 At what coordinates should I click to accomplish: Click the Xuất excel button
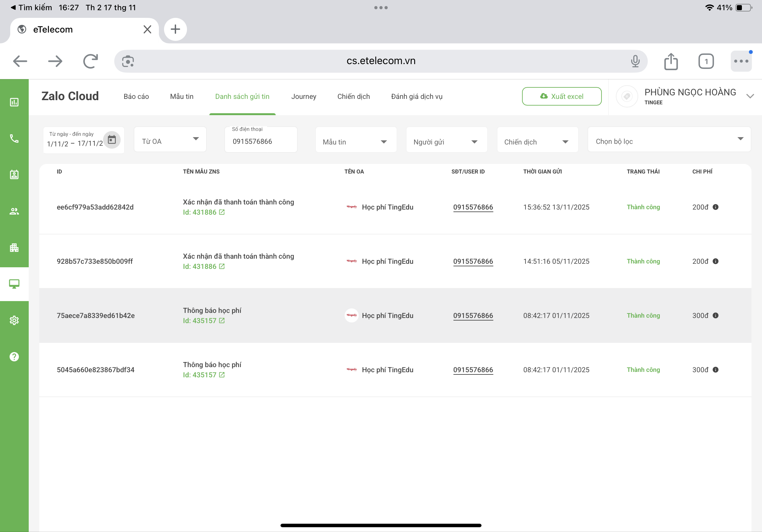562,97
